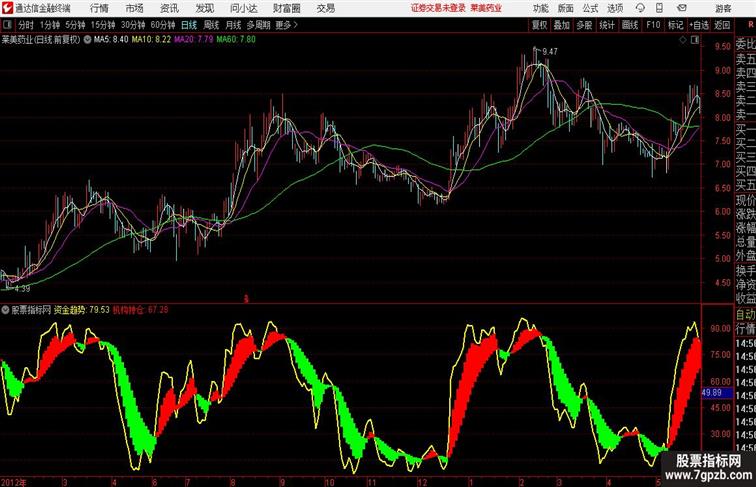Click the 资金趋势: 79.53 indicator label
Image resolution: width=756 pixels, height=487 pixels.
tap(81, 310)
